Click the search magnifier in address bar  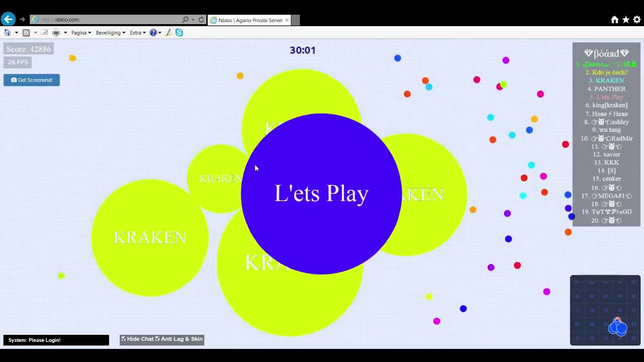click(186, 20)
